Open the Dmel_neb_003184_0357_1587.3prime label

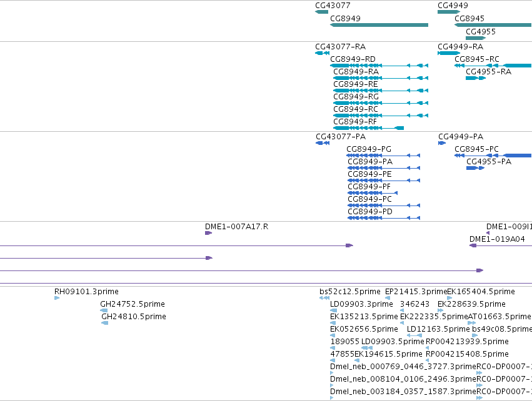[403, 392]
